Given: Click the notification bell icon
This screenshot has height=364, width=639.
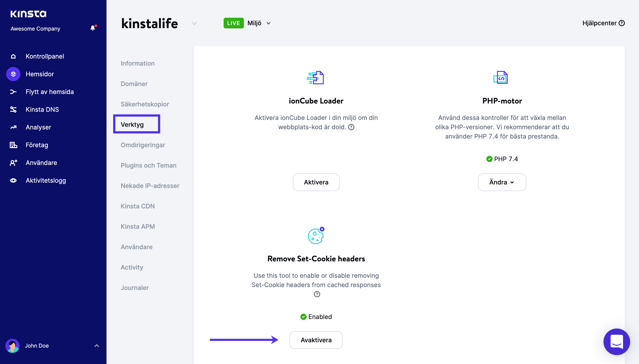Looking at the screenshot, I should tap(93, 28).
